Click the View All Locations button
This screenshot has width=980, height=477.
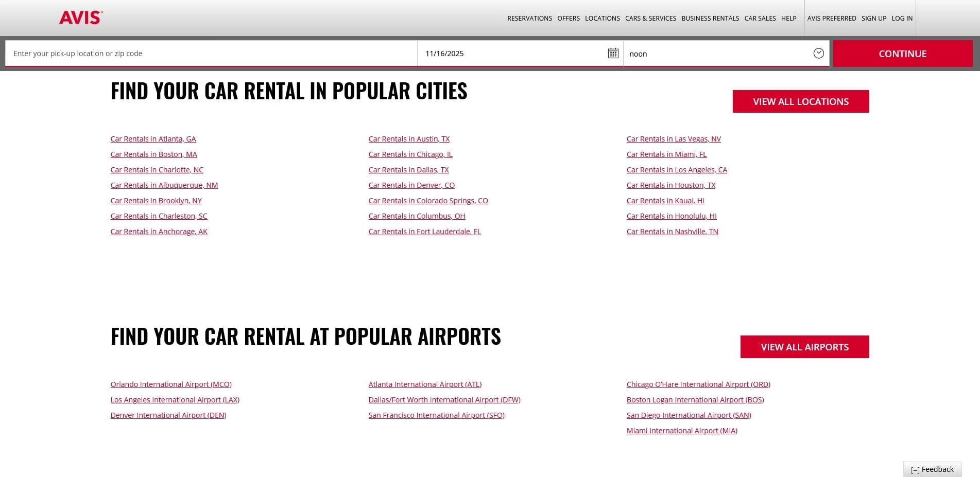(800, 101)
